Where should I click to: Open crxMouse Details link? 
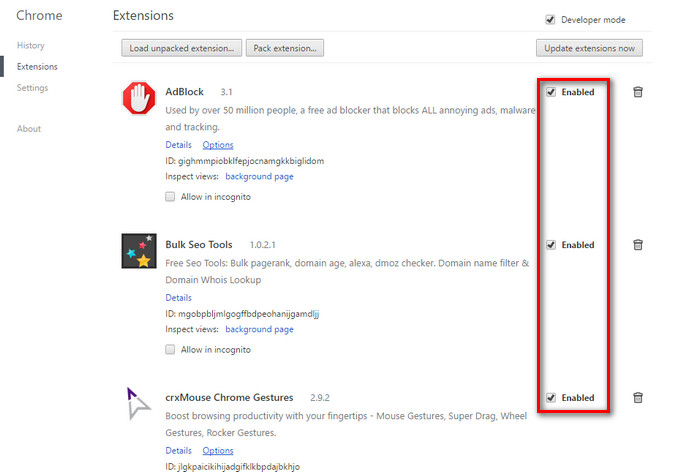coord(179,450)
